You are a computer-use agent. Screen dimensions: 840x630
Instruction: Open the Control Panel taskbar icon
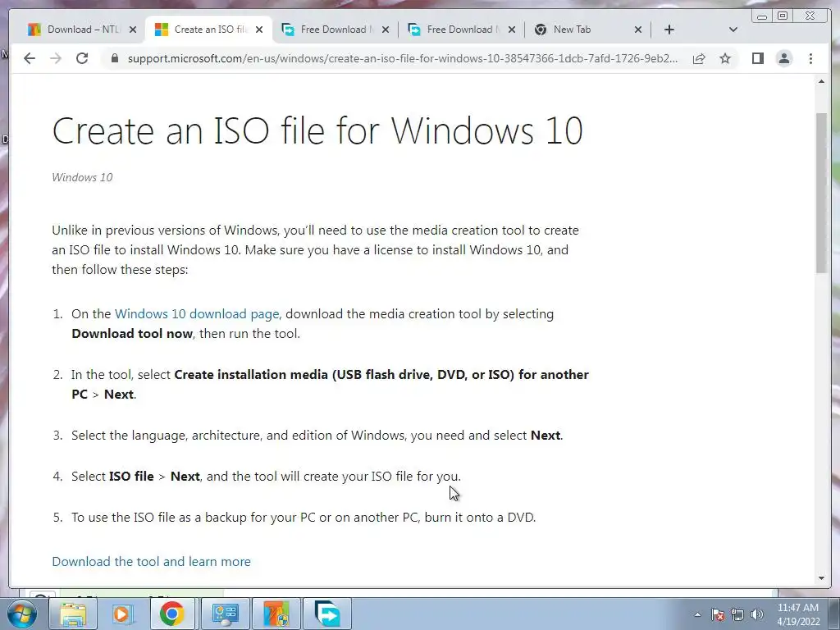(225, 614)
